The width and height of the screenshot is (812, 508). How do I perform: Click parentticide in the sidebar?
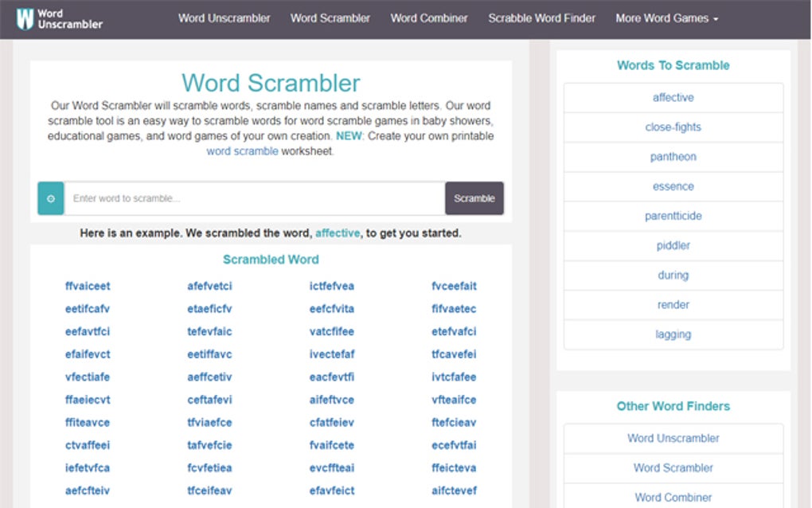(x=673, y=216)
